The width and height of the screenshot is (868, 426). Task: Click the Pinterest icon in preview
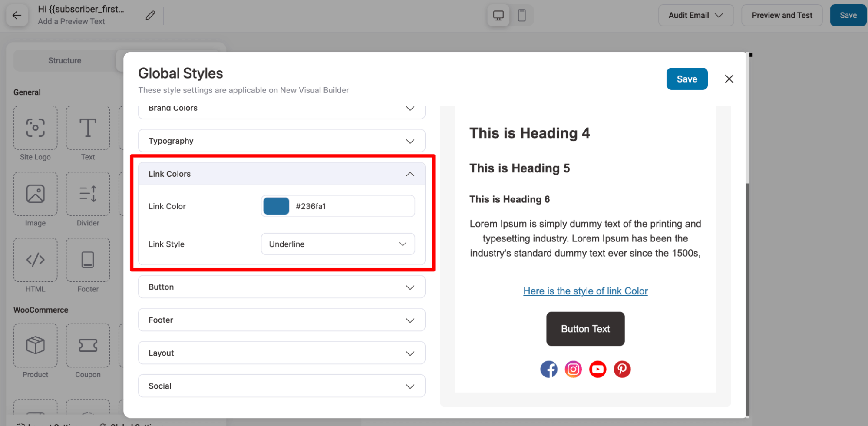(622, 369)
